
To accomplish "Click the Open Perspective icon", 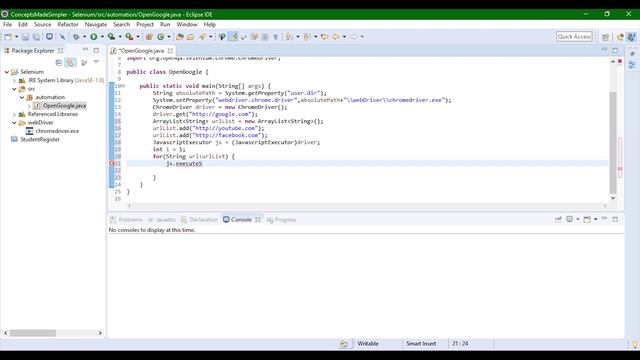I will [605, 37].
